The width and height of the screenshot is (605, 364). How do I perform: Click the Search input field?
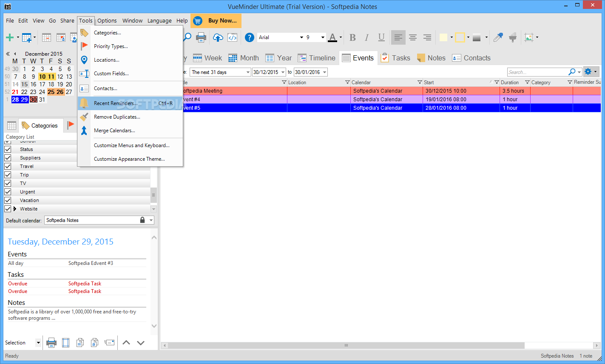click(538, 72)
